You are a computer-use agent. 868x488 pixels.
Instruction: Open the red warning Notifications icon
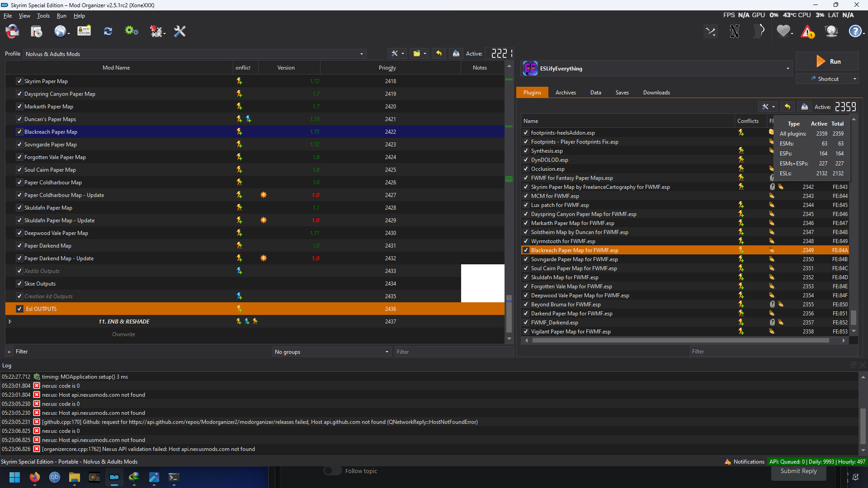click(x=807, y=32)
